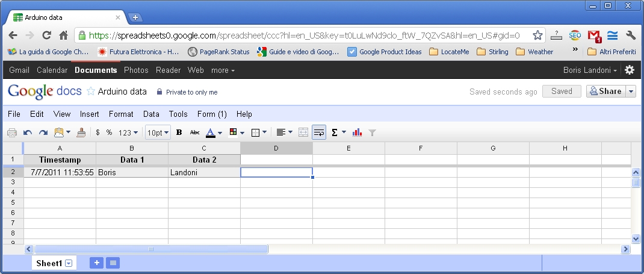Image resolution: width=644 pixels, height=274 pixels.
Task: Click the Redo arrow icon
Action: pyautogui.click(x=43, y=132)
